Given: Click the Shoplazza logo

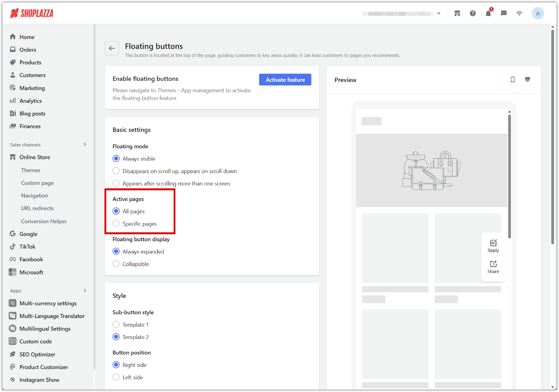Looking at the screenshot, I should (x=32, y=13).
